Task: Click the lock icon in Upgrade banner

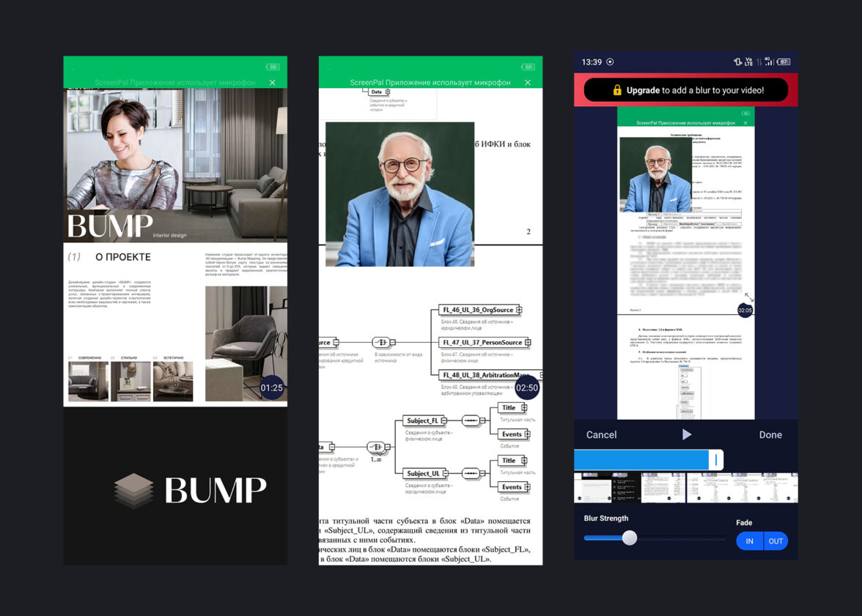Action: click(x=617, y=90)
